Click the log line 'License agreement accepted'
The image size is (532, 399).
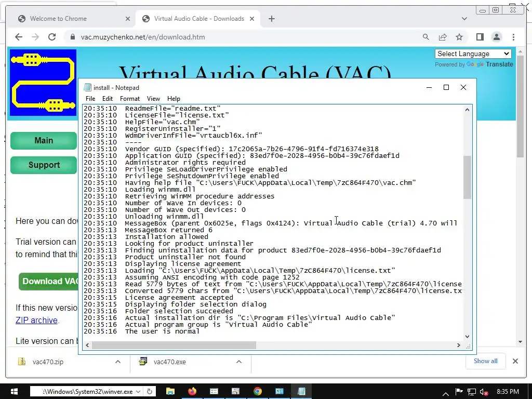click(179, 298)
